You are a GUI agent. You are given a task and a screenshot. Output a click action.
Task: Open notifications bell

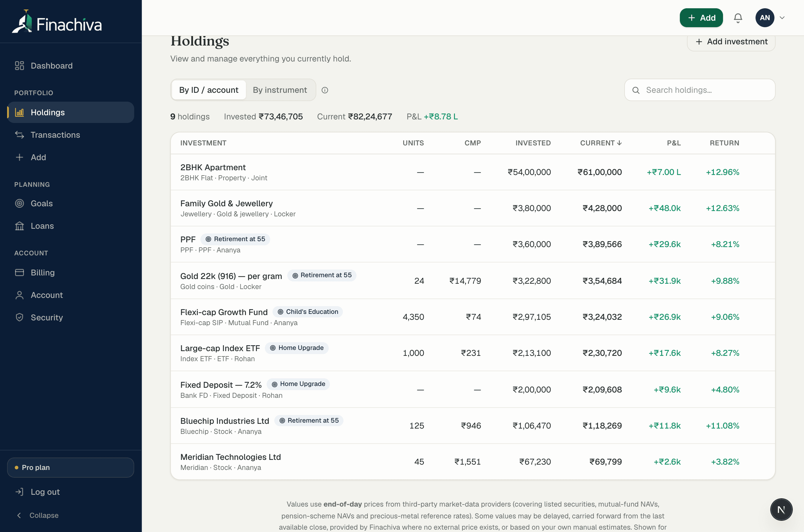click(737, 18)
